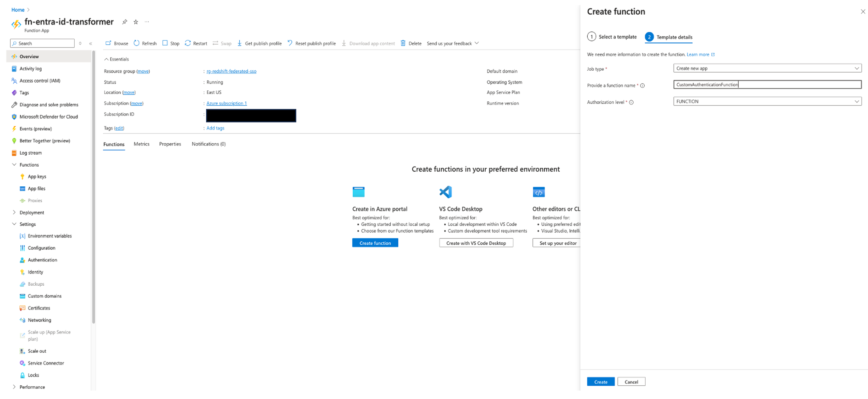Delete the function app
The width and height of the screenshot is (868, 399).
point(411,43)
